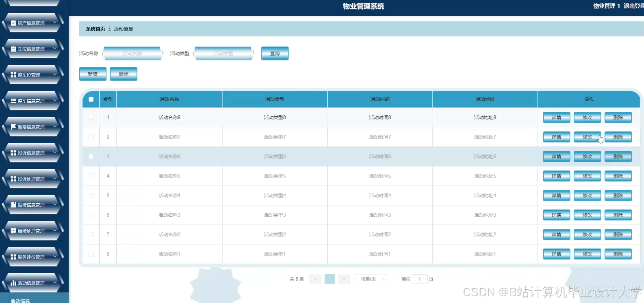Select the 活动信息 submenu item
This screenshot has height=303, width=644.
point(34,298)
